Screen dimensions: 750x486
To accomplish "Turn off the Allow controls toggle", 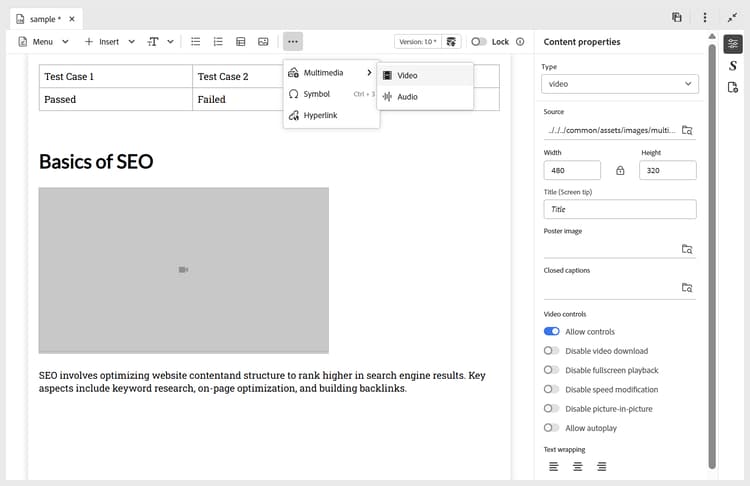I will (x=551, y=332).
